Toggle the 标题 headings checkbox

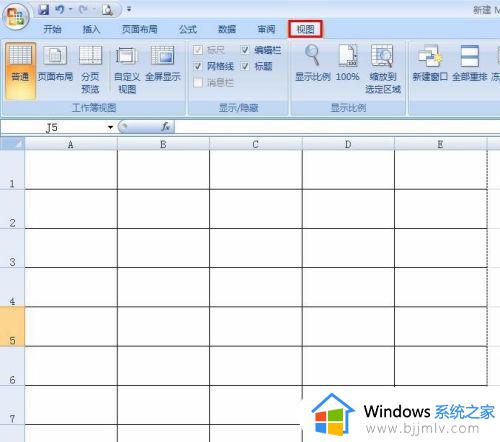click(245, 66)
